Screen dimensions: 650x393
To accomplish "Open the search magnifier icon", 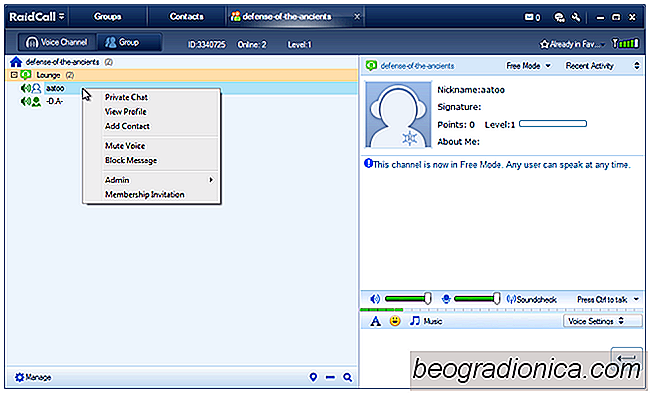I will click(x=347, y=377).
